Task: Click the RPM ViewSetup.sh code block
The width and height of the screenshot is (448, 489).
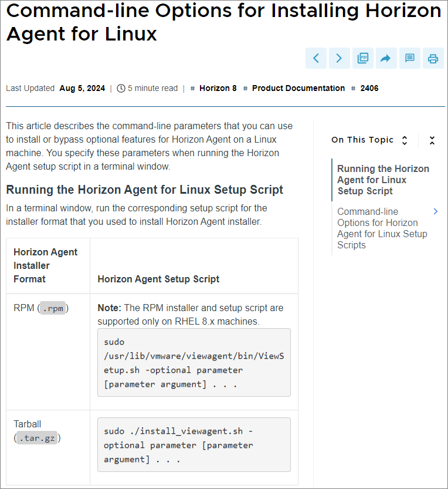Action: click(x=194, y=362)
